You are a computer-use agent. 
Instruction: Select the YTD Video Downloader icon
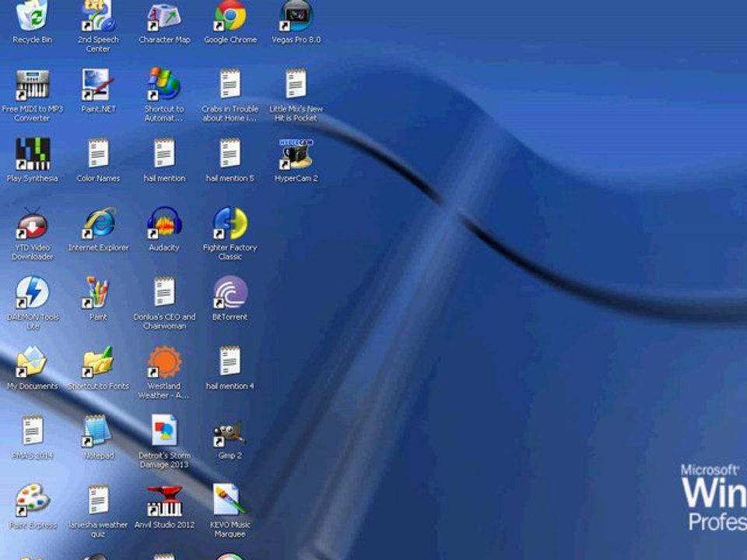pyautogui.click(x=33, y=223)
